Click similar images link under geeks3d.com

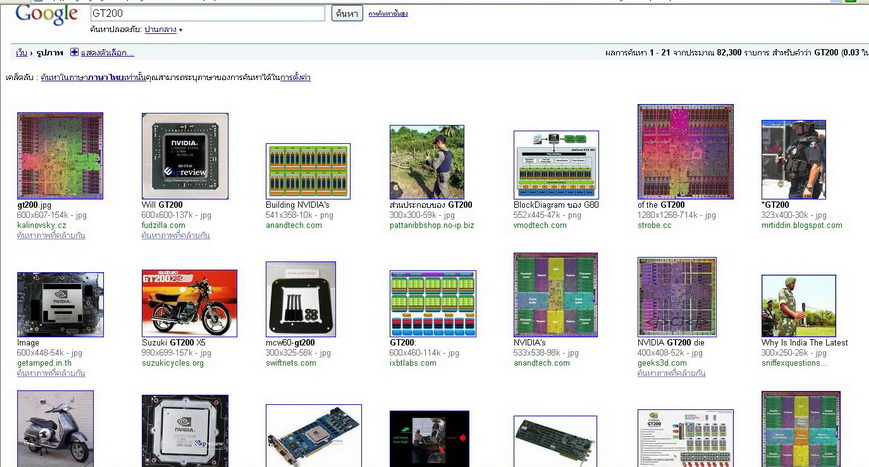pyautogui.click(x=672, y=373)
